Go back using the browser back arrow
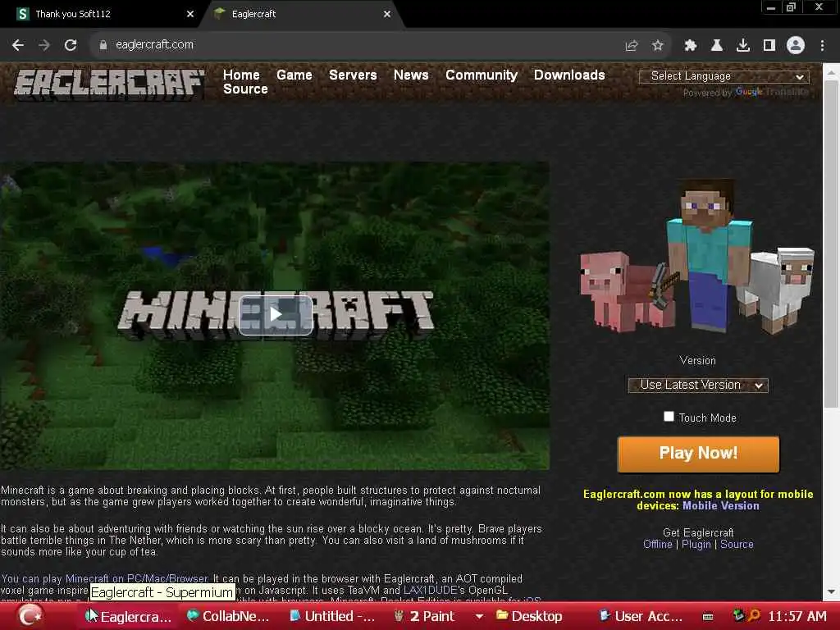 (18, 45)
